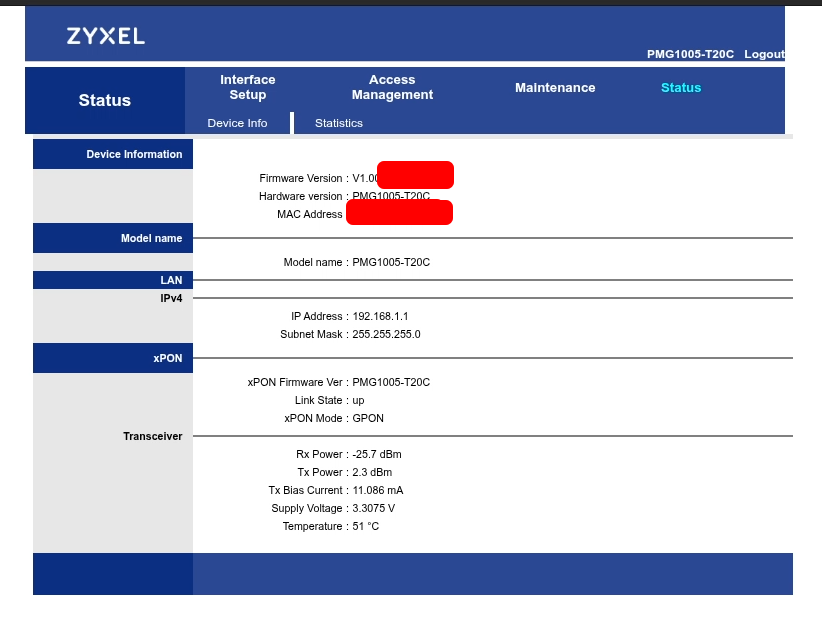Viewport: 822px width, 620px height.
Task: Click the IP Address value 192.168.1.1
Action: click(x=380, y=316)
